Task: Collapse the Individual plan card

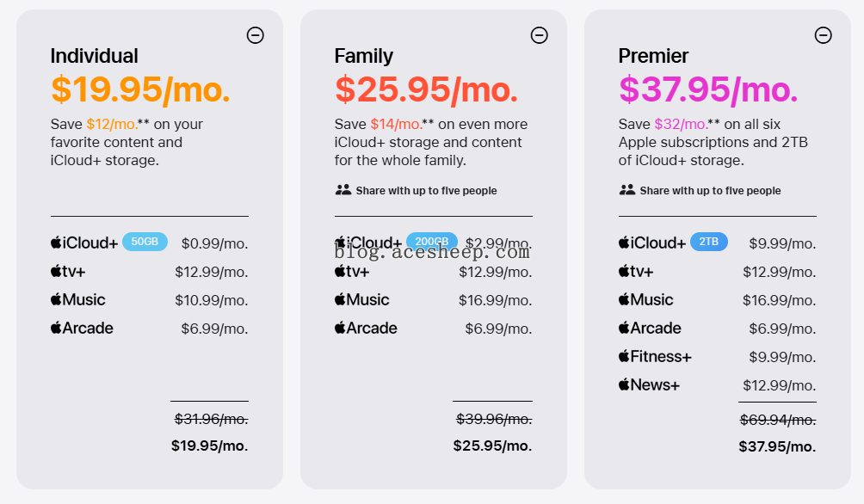Action: coord(255,35)
